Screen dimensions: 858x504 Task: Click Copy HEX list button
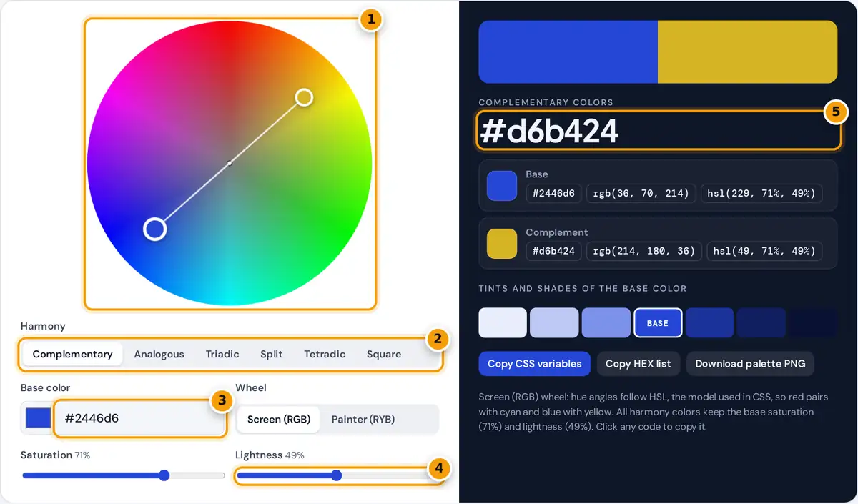coord(638,363)
